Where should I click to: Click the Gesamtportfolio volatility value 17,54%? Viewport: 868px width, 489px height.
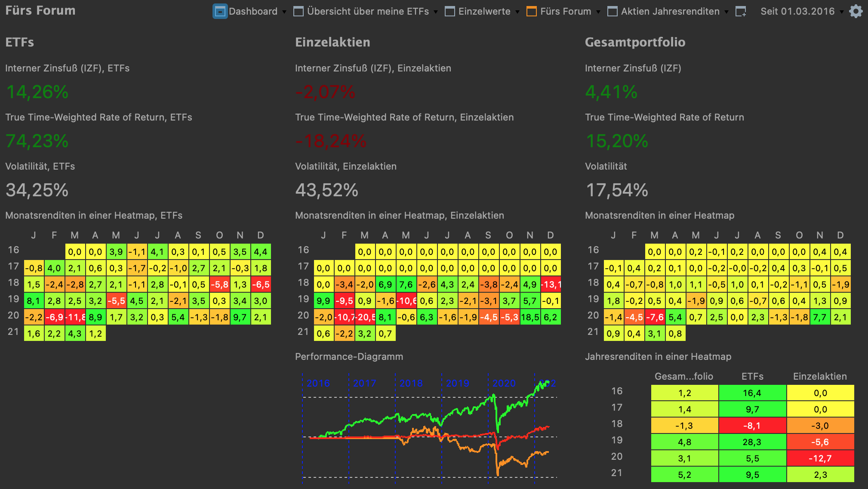click(x=617, y=190)
